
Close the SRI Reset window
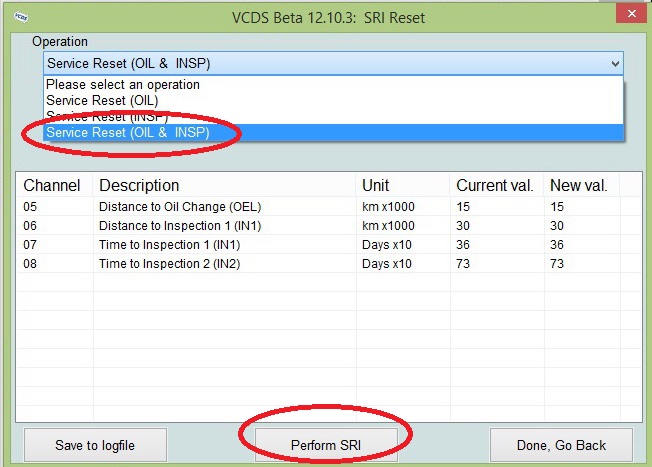tap(632, 14)
